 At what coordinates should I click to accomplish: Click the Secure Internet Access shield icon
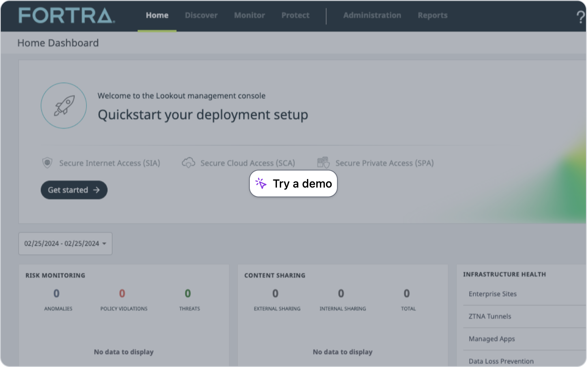[47, 163]
